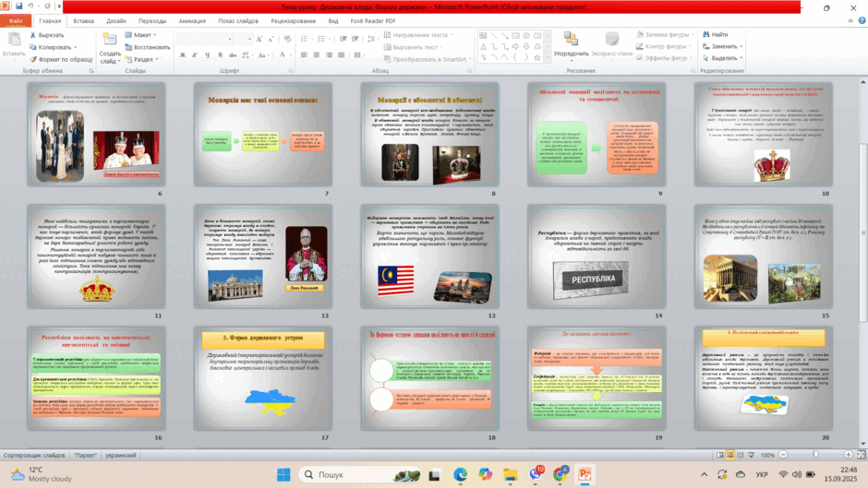
Task: Toggle bold (Ж) formatting
Action: pos(183,54)
